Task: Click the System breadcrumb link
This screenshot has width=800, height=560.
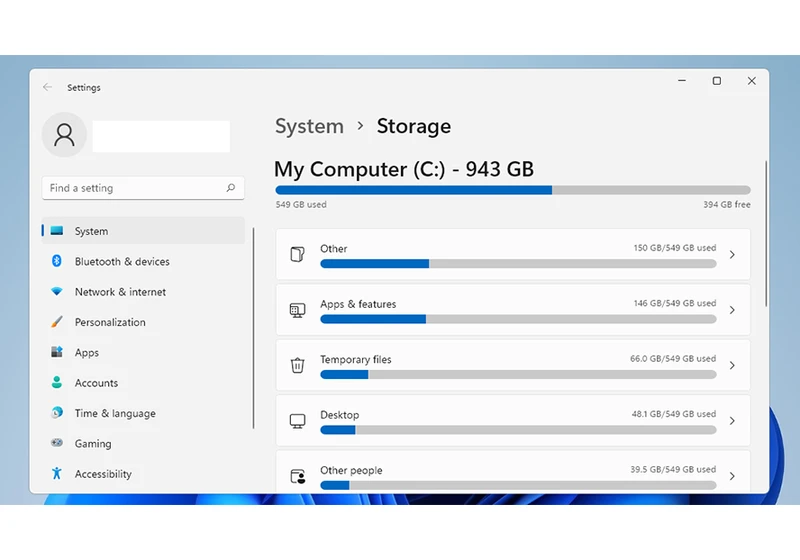Action: [309, 126]
